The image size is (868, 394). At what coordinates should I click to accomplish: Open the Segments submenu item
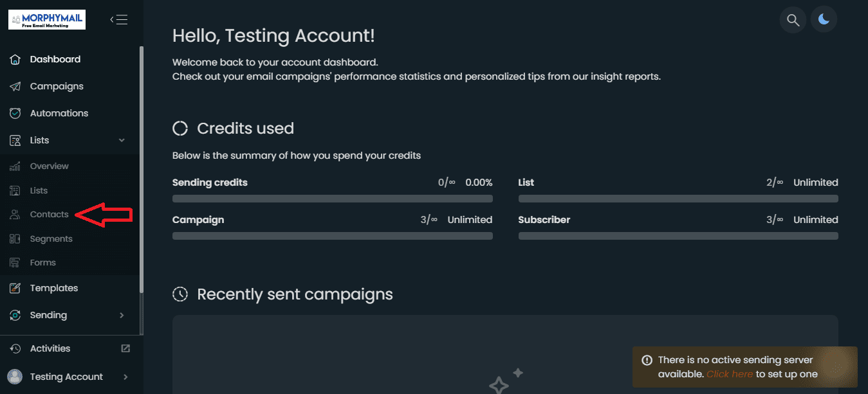tap(51, 238)
